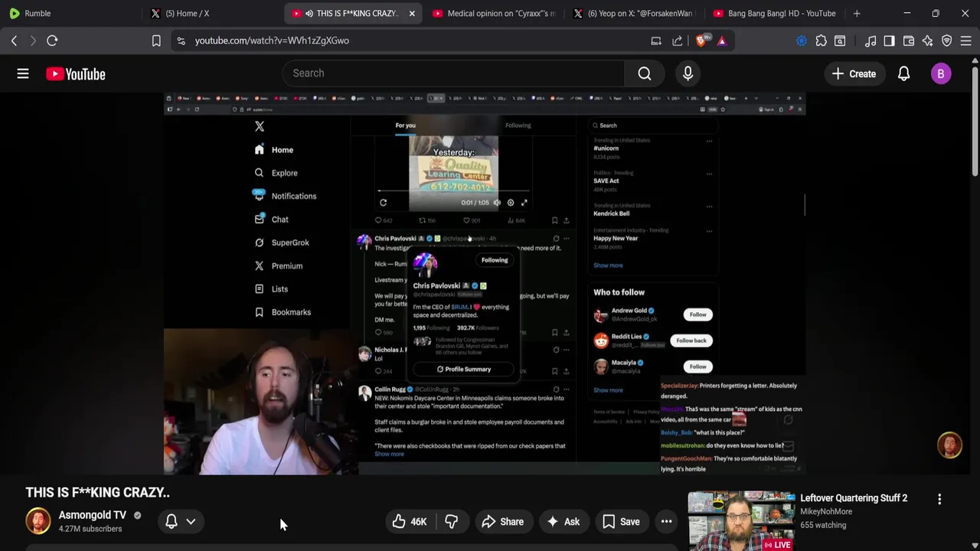Open Leftover Quartering Stuff 2 thumbnail

coord(741,521)
